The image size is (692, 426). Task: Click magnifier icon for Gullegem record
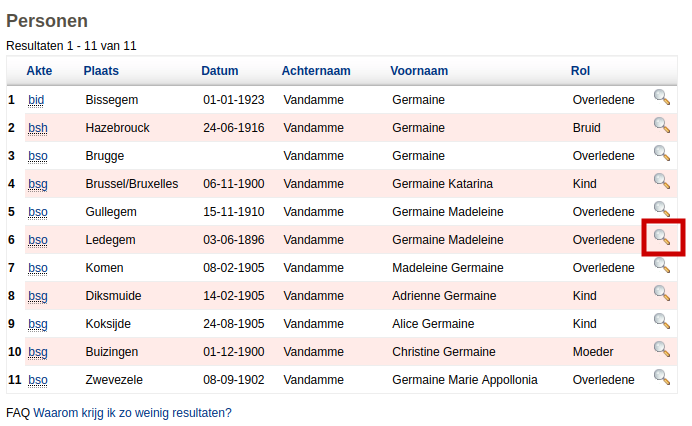661,209
